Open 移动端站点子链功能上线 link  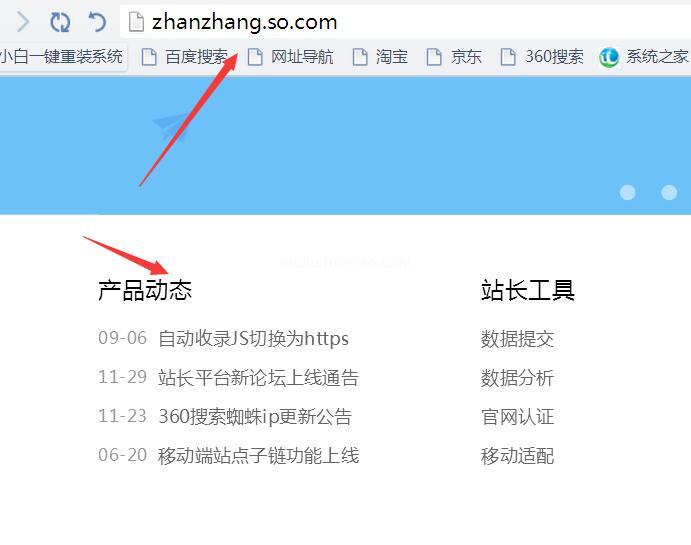pos(258,455)
